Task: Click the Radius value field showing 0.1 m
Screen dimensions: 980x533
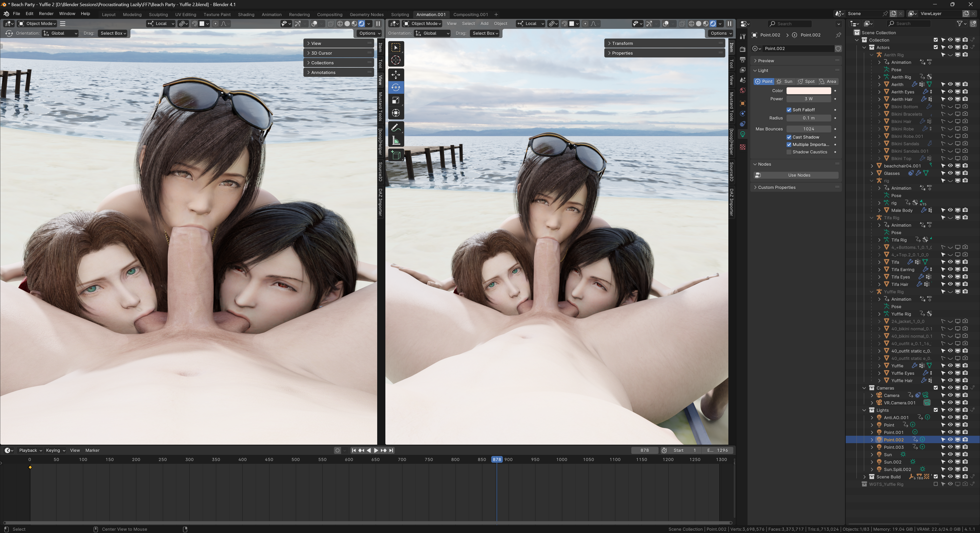Action: click(808, 118)
